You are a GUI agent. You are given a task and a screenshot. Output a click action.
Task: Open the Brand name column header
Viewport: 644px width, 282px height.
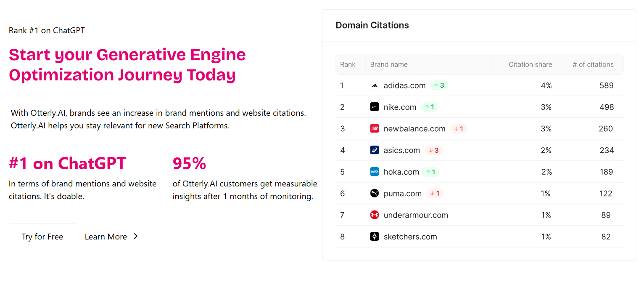389,64
